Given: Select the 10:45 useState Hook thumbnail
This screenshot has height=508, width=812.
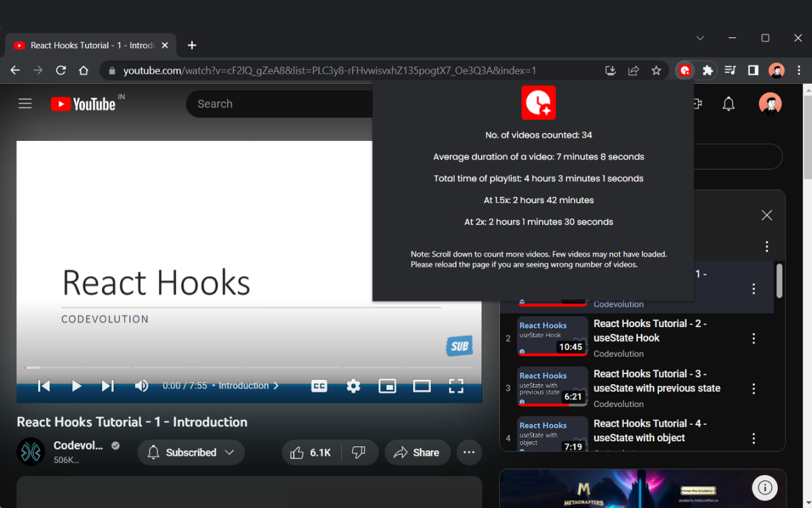Looking at the screenshot, I should [553, 336].
